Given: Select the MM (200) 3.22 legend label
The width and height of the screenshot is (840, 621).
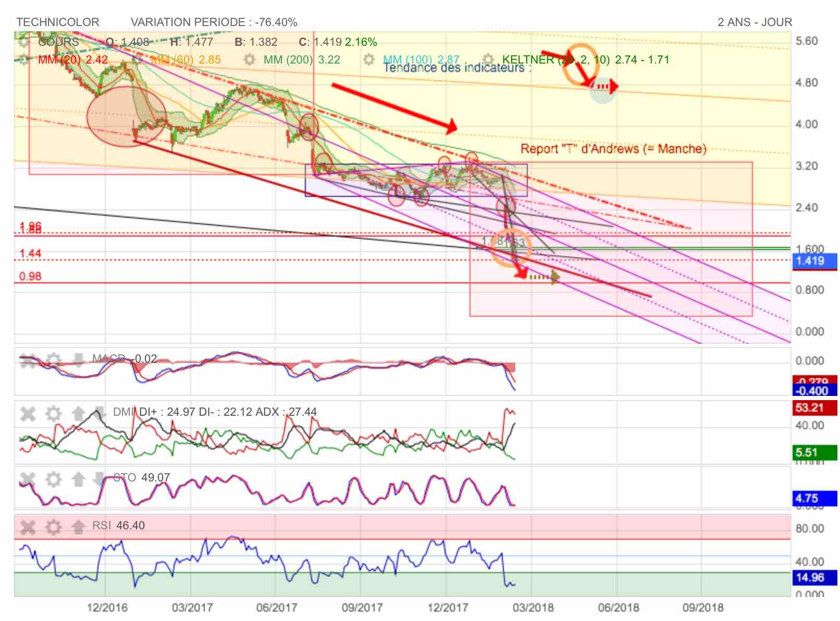Looking at the screenshot, I should (x=302, y=60).
